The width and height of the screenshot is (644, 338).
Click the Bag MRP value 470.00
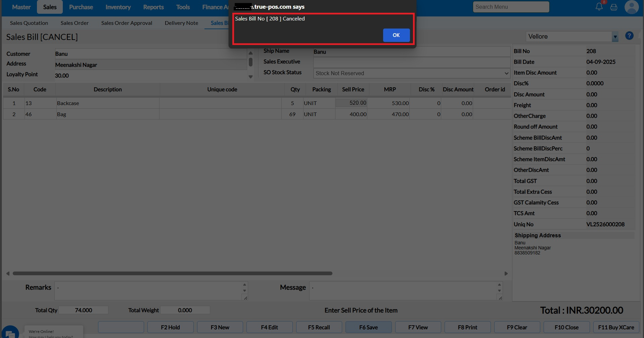[x=400, y=114]
